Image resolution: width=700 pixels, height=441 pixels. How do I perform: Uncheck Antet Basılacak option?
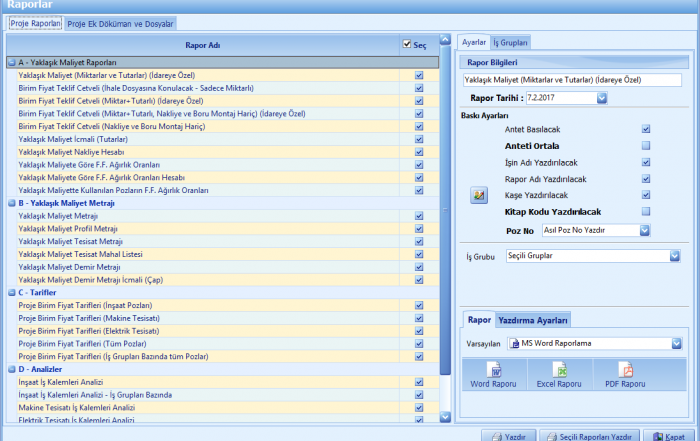pyautogui.click(x=646, y=129)
